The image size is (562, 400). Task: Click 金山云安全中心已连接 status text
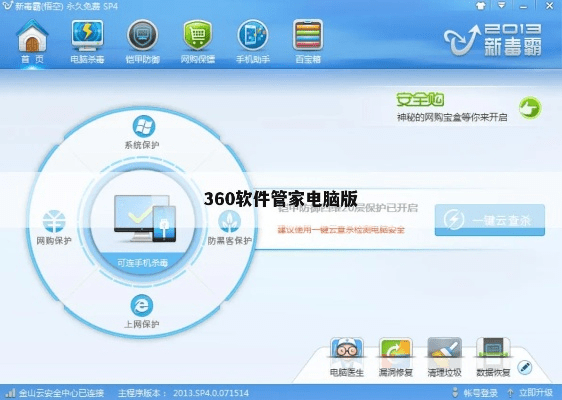tap(61, 393)
